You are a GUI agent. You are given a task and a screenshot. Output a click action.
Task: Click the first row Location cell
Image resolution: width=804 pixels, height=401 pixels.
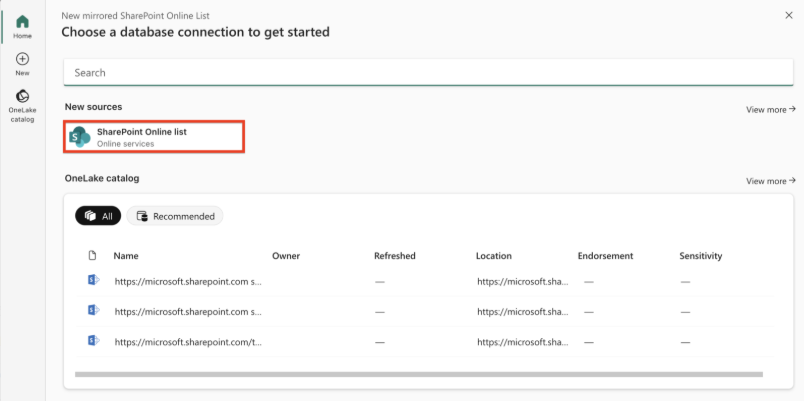(523, 282)
